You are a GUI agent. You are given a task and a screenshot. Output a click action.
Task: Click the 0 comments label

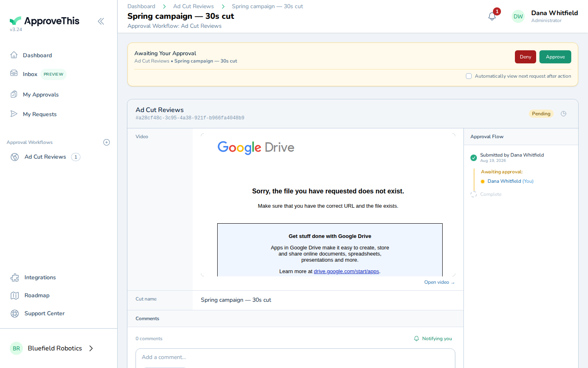point(149,339)
